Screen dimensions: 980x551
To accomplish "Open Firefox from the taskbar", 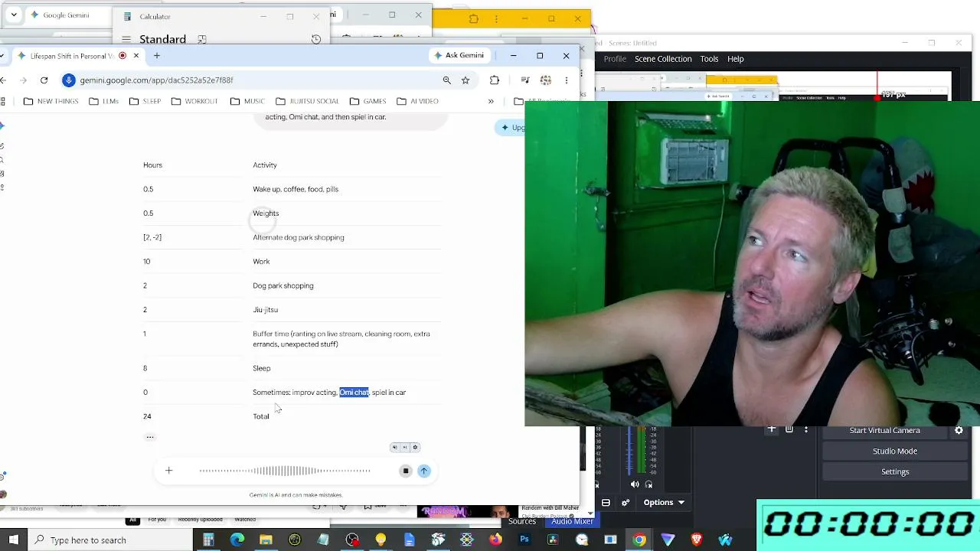I will (495, 540).
